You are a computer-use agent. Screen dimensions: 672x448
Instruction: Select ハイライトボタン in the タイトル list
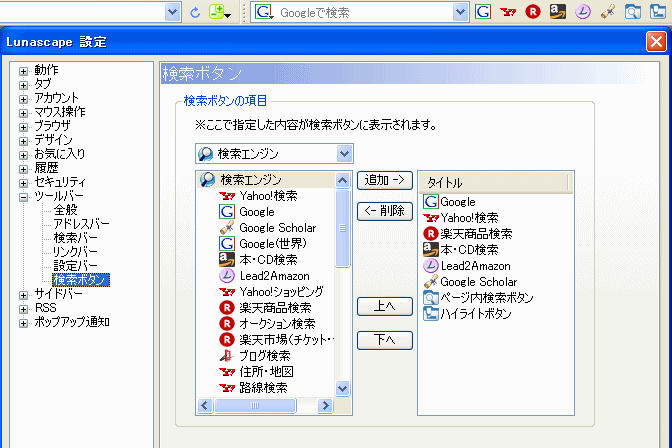coord(467,314)
